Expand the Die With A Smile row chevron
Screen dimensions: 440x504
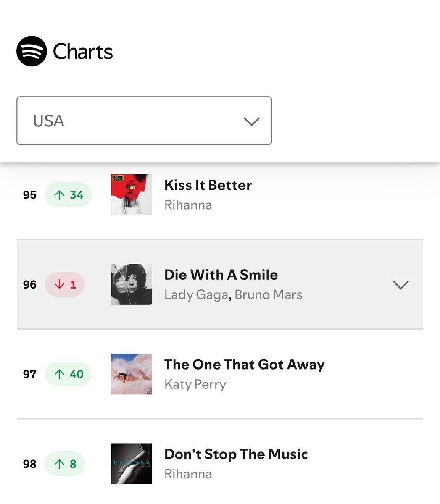[400, 285]
